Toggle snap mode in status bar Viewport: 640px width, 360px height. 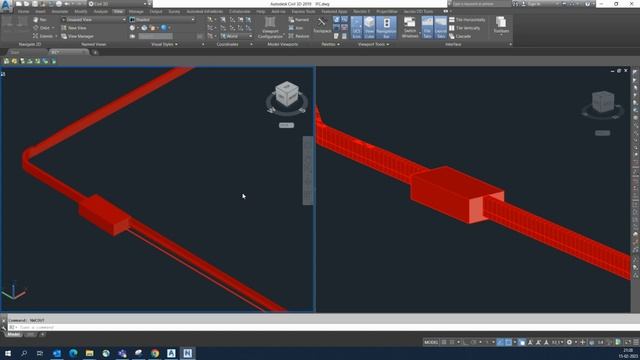point(452,342)
